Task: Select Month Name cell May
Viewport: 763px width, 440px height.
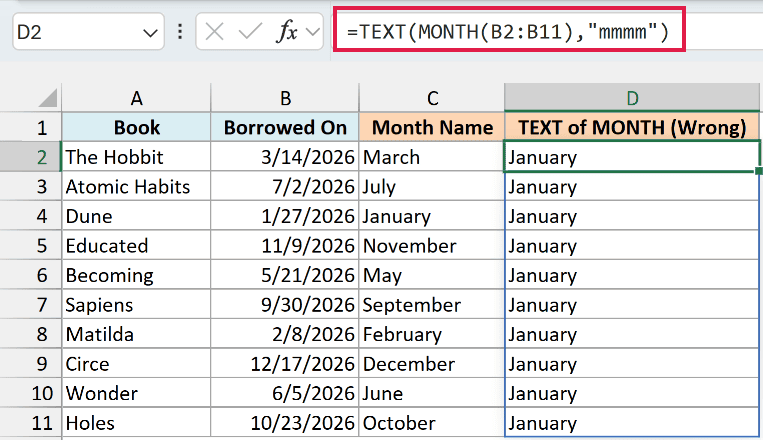Action: pyautogui.click(x=432, y=275)
